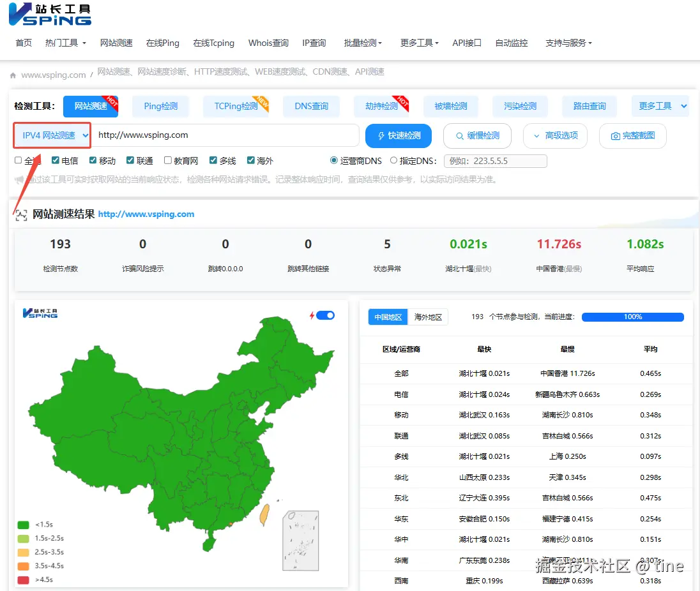Click the URL input field
The height and width of the screenshot is (591, 700).
(225, 135)
